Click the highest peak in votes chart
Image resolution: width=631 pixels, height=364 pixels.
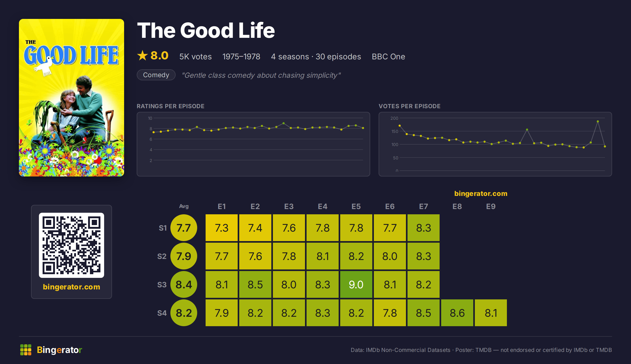click(598, 121)
